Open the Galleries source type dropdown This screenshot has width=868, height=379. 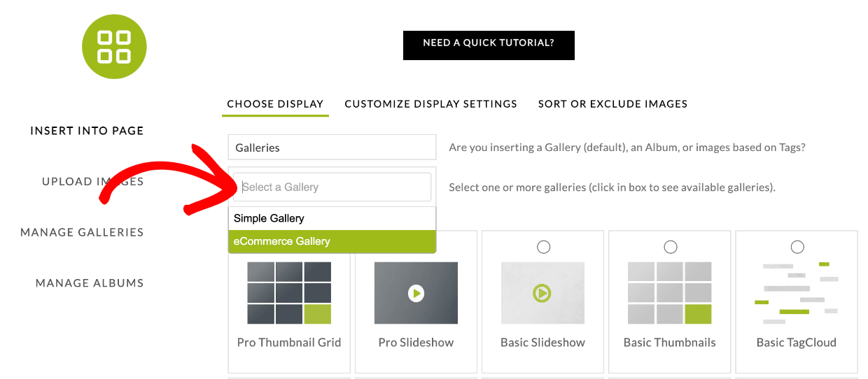point(332,148)
